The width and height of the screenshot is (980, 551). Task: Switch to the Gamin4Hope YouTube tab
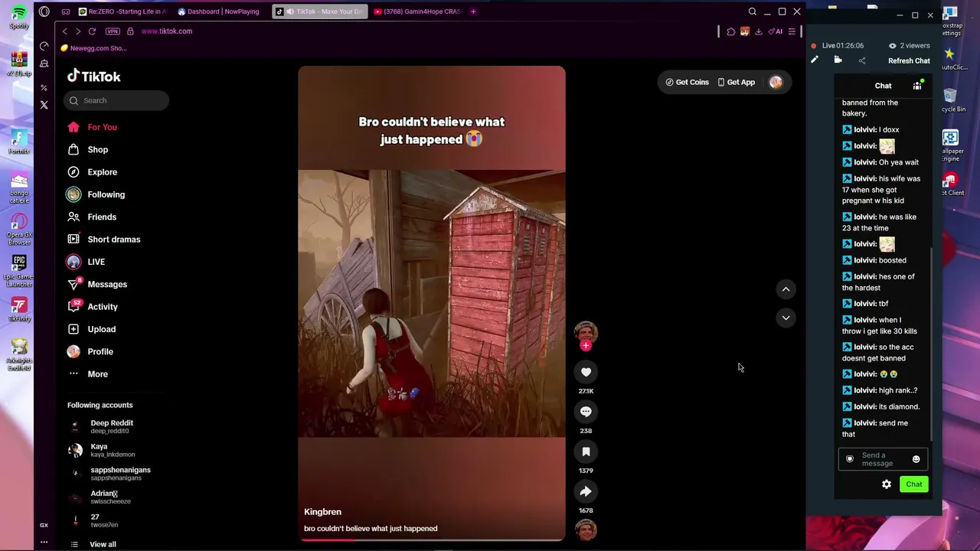418,11
